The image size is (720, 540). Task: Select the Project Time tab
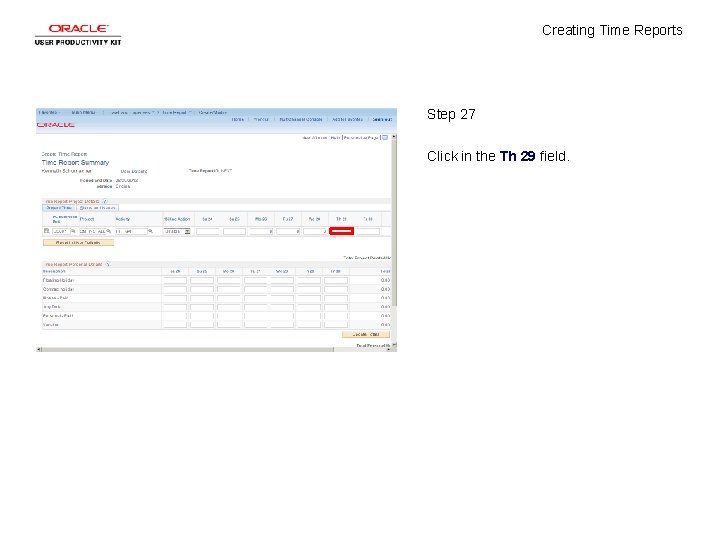coord(59,208)
